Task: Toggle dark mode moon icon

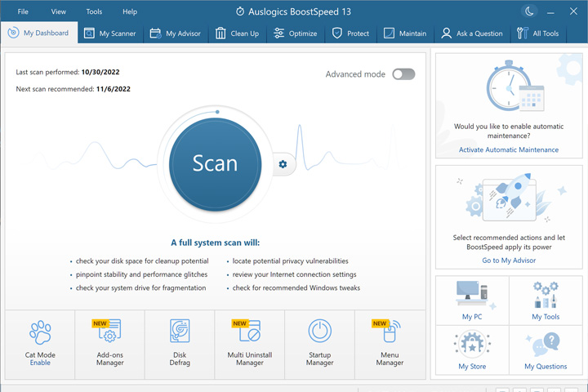Action: coord(529,11)
